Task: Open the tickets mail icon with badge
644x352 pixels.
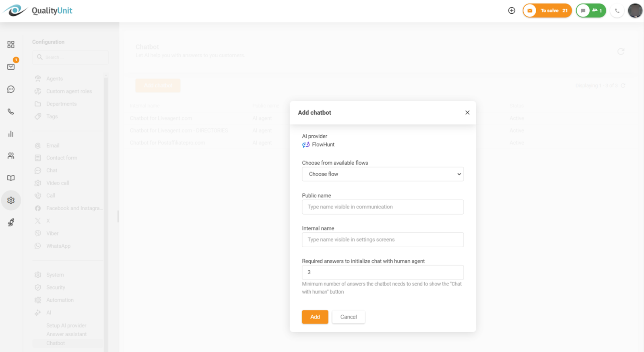Action: [11, 66]
